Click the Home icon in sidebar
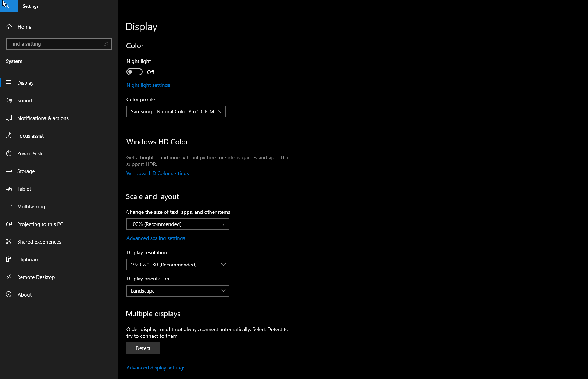 9,27
